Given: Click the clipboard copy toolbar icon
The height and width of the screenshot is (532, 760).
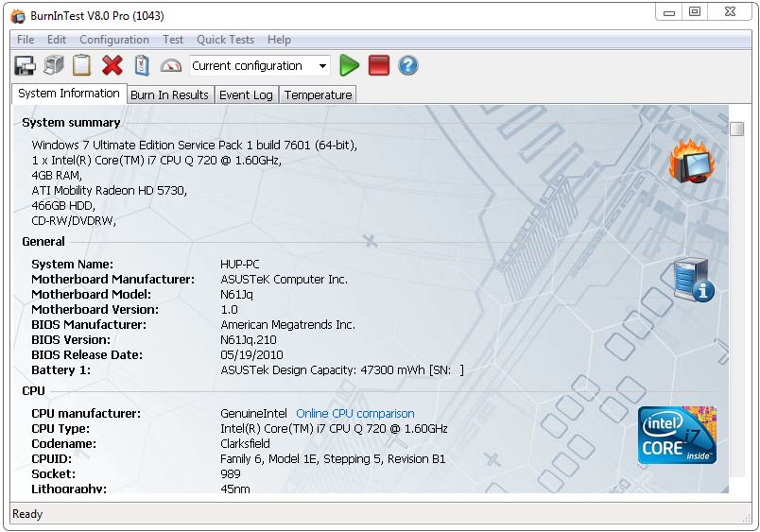Looking at the screenshot, I should [x=82, y=65].
